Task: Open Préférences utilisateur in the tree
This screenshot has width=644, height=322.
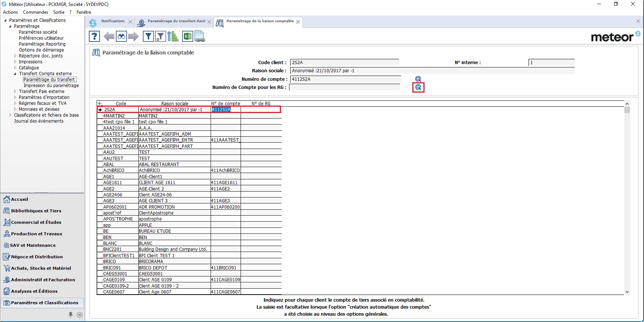Action: 41,38
